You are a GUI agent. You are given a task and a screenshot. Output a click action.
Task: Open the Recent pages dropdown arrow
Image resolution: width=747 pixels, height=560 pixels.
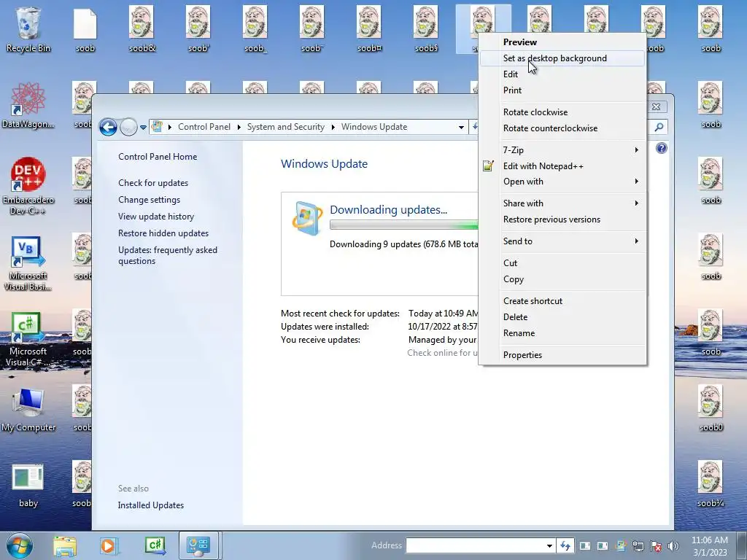[x=143, y=128]
